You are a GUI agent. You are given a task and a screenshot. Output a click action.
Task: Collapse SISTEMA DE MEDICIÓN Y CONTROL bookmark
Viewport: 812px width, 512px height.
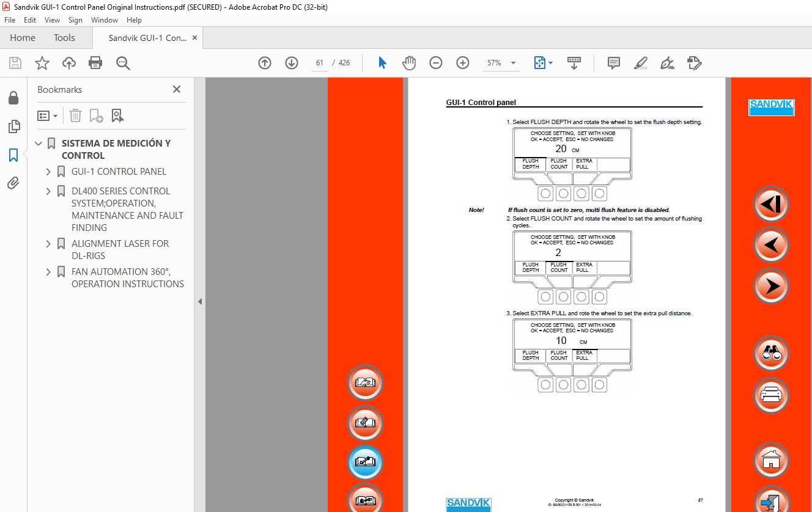39,144
